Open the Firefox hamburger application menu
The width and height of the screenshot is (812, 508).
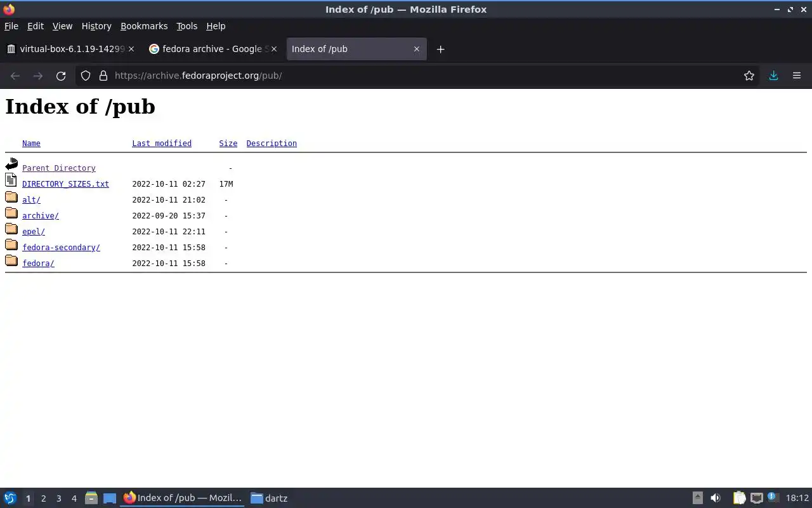click(x=797, y=76)
